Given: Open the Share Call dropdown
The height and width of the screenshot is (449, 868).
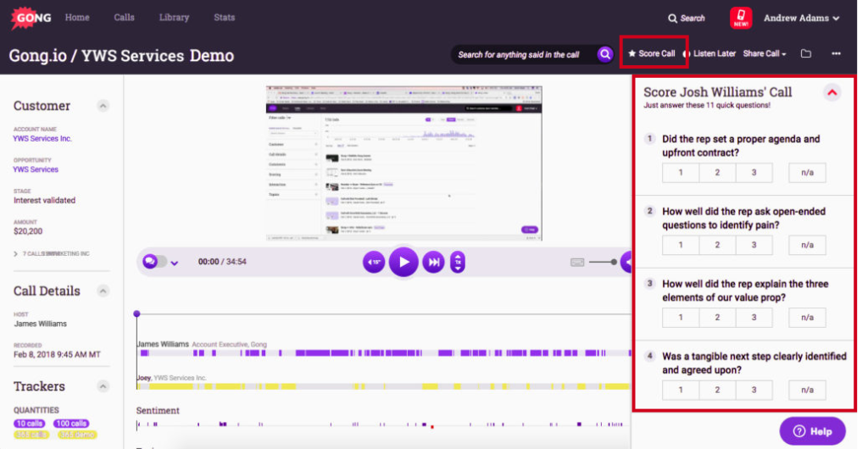Looking at the screenshot, I should (x=765, y=53).
